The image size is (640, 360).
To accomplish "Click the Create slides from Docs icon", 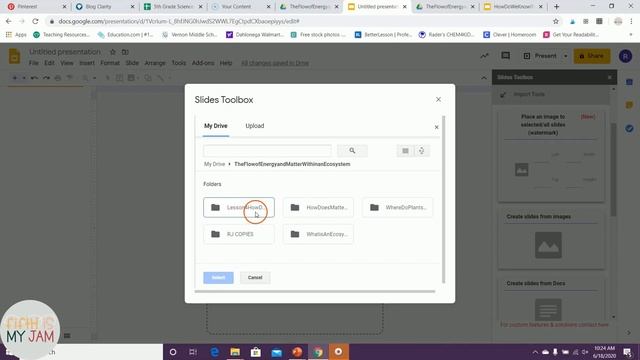I will [x=548, y=309].
